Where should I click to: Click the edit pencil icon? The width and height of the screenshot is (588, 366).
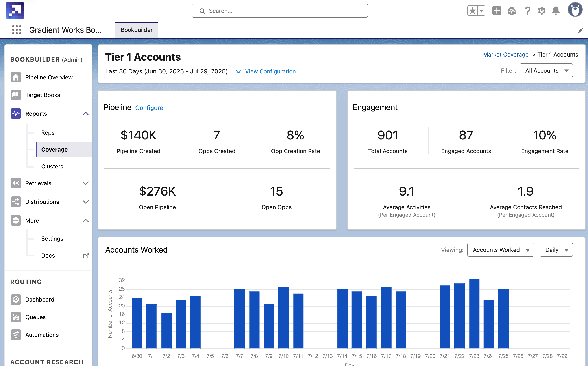(580, 31)
